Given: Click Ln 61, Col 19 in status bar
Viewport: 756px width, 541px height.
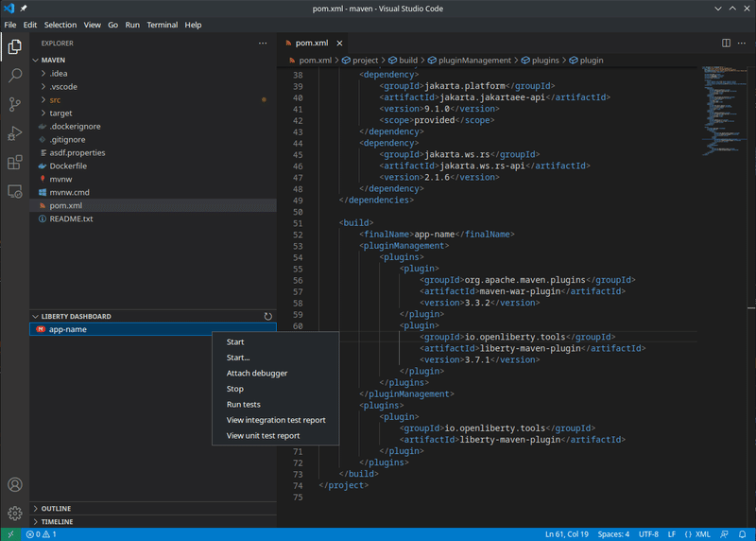Looking at the screenshot, I should [x=566, y=534].
